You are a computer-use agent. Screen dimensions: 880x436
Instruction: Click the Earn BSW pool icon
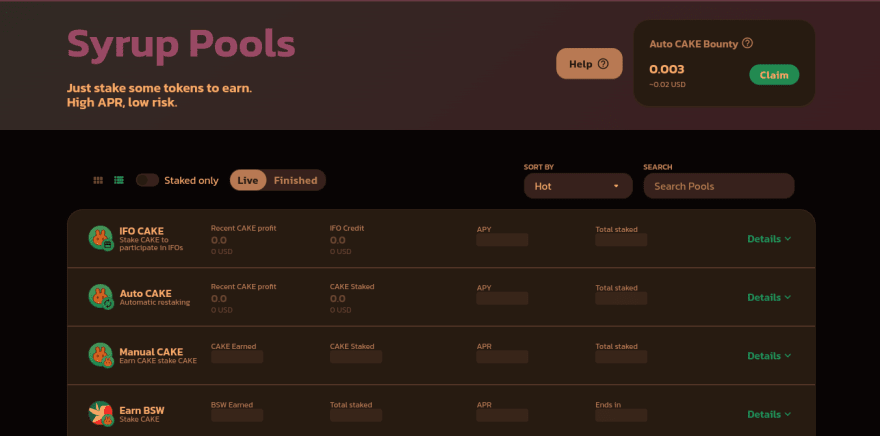[x=101, y=414]
